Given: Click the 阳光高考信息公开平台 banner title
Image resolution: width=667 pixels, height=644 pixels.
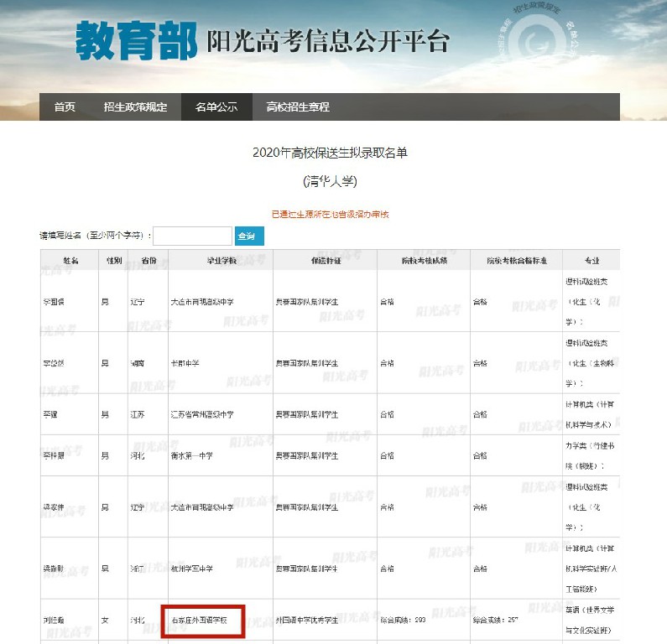Looking at the screenshot, I should tap(328, 41).
